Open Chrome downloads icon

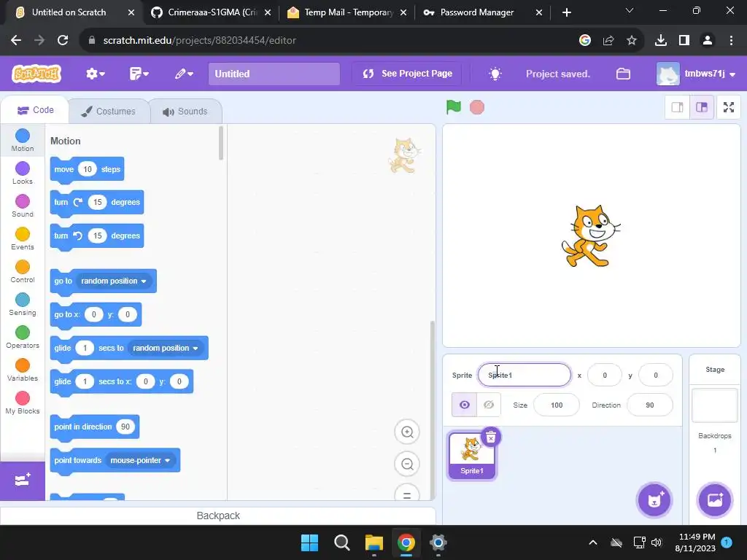click(661, 41)
